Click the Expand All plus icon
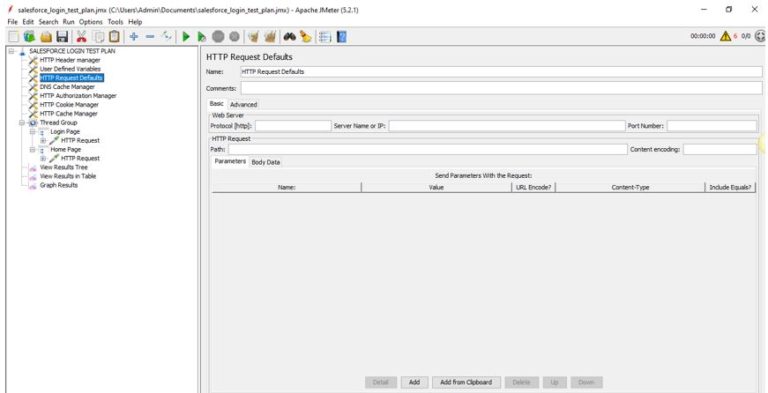 coord(134,36)
